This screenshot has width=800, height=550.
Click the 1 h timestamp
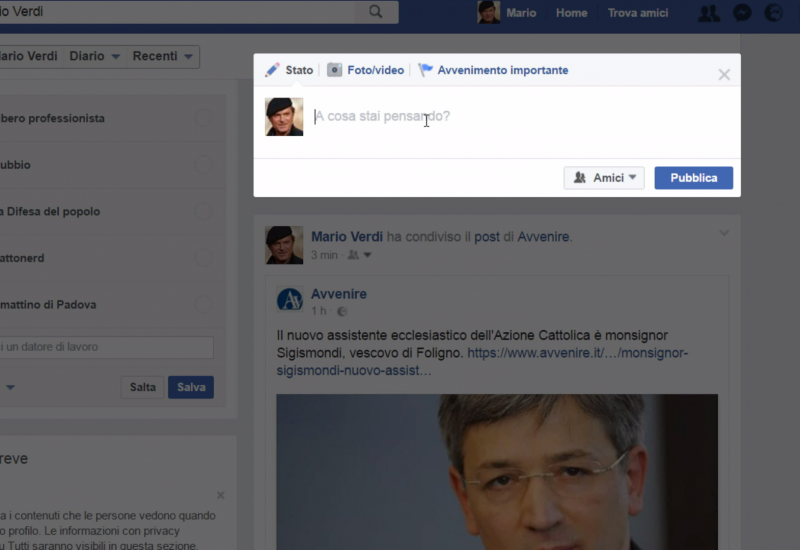[x=319, y=311]
